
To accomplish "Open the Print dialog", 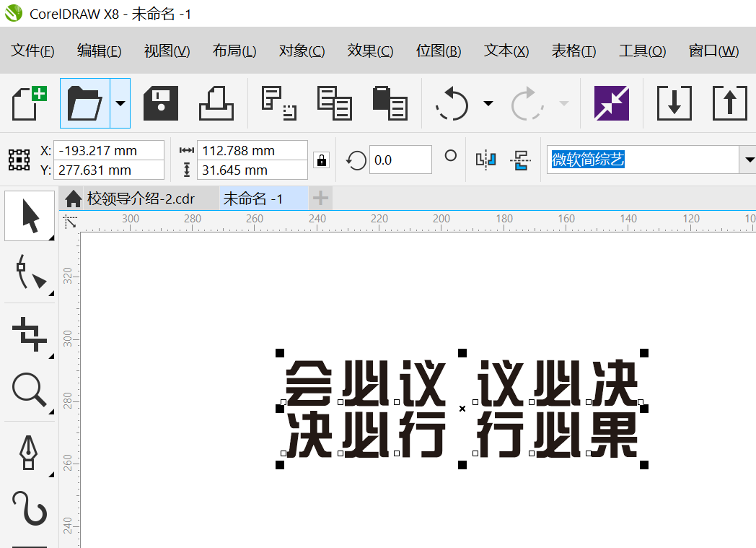I will pos(216,103).
